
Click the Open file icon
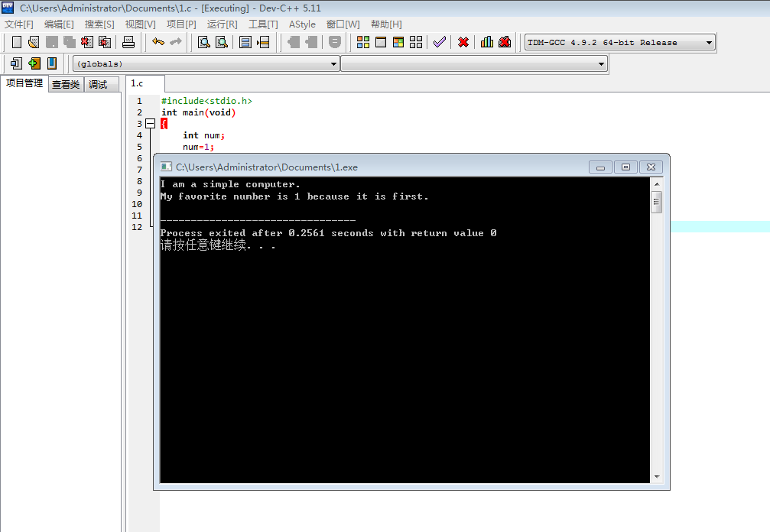[x=34, y=42]
